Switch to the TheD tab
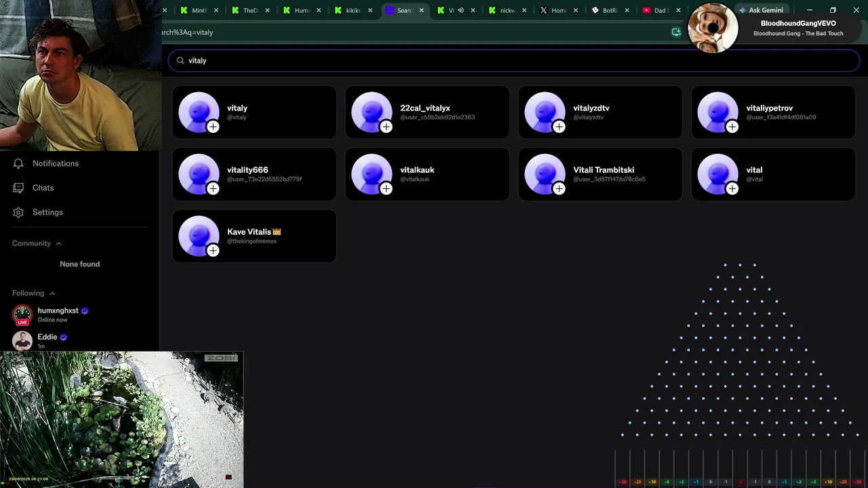The width and height of the screenshot is (868, 488). 249,10
